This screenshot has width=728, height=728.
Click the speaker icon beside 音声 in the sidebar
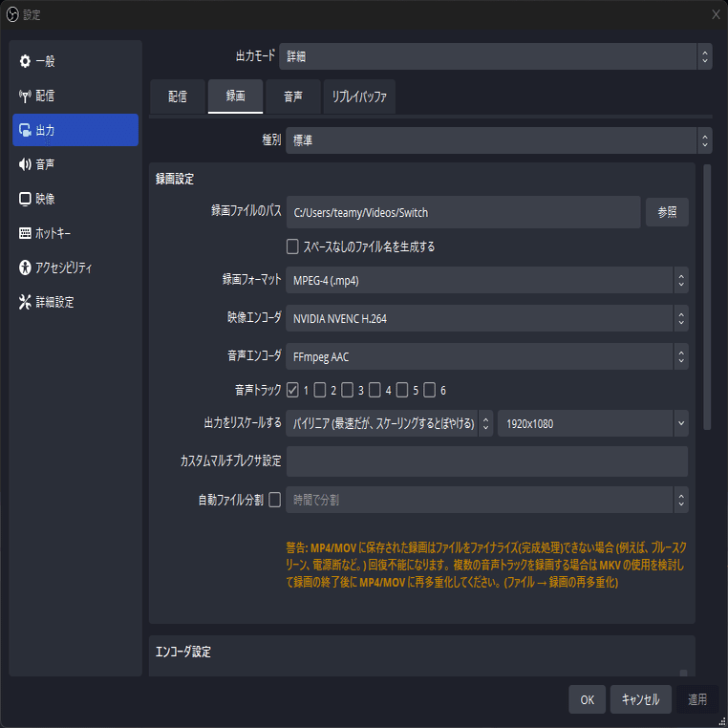point(25,164)
